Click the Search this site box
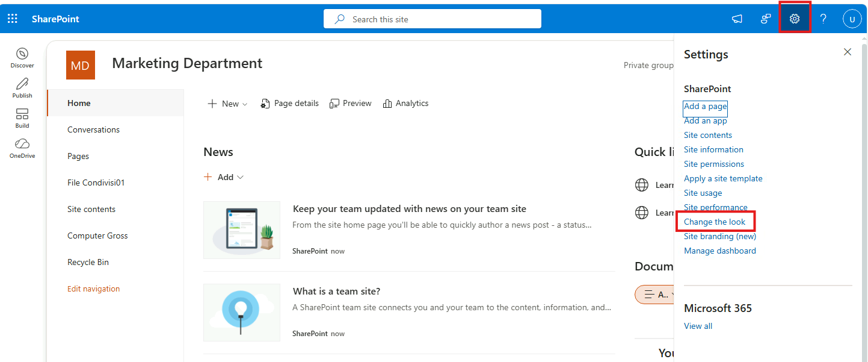The image size is (868, 362). 432,19
